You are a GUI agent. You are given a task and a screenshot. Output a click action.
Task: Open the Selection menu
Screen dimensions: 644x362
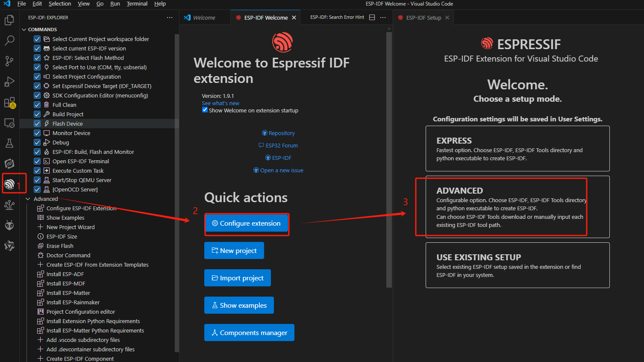click(60, 4)
